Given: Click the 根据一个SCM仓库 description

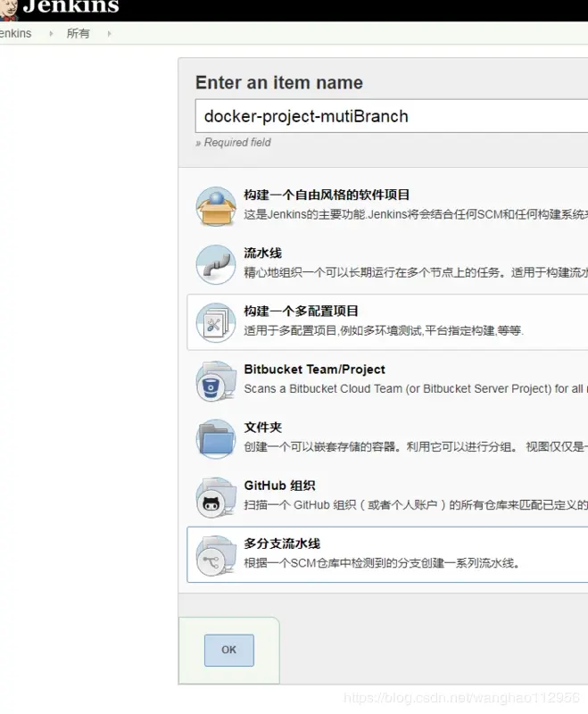Looking at the screenshot, I should point(382,563).
